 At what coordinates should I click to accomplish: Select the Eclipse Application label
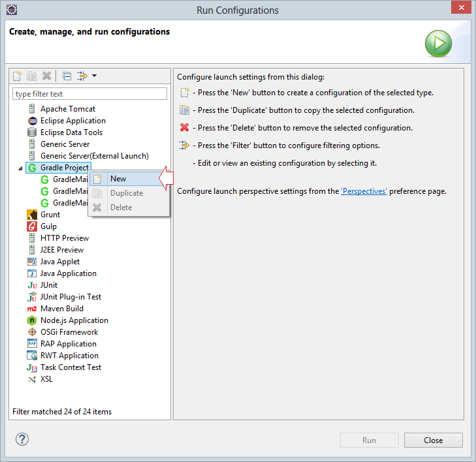(x=73, y=121)
